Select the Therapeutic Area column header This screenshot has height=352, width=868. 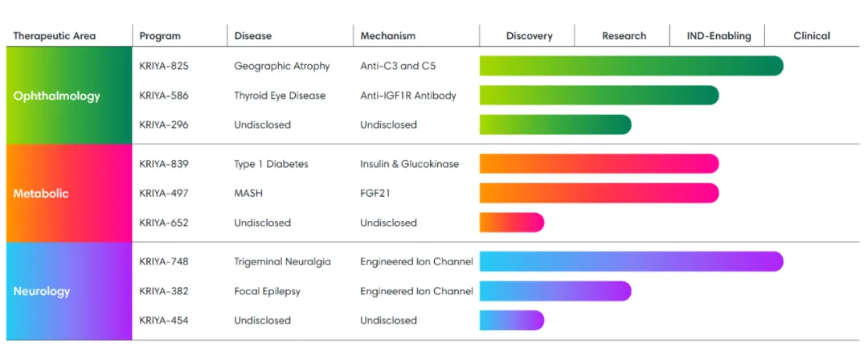(x=55, y=36)
